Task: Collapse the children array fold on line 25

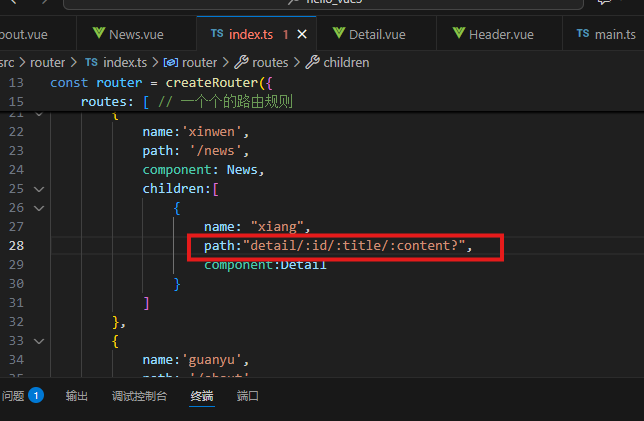Action: click(x=39, y=189)
